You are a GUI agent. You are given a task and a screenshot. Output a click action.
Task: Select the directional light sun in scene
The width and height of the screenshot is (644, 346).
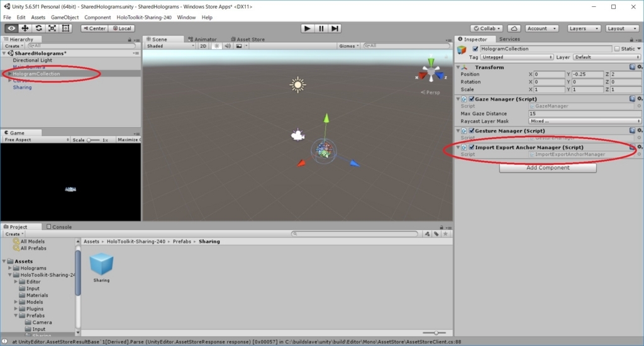[x=297, y=85]
